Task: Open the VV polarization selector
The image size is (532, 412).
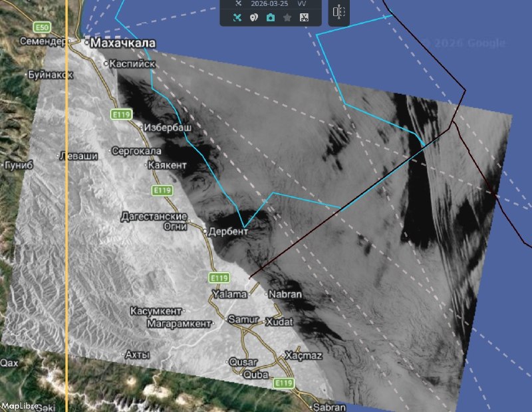Action: point(302,3)
